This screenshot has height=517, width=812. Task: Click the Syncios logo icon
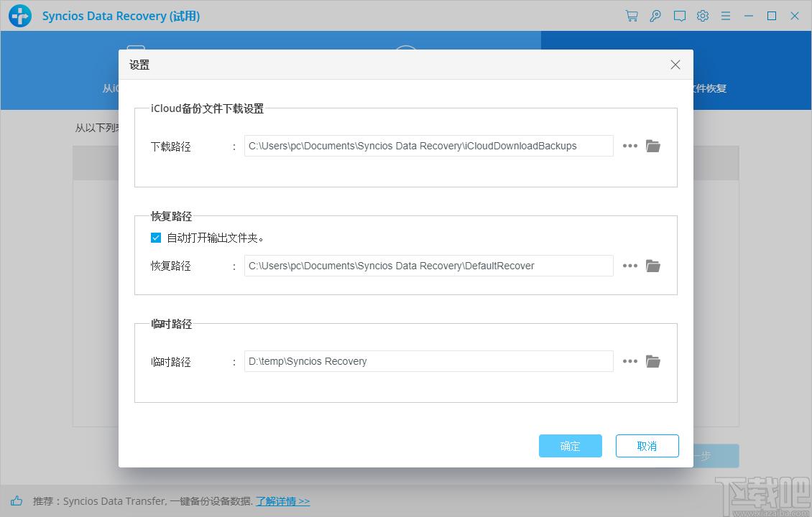pos(20,16)
